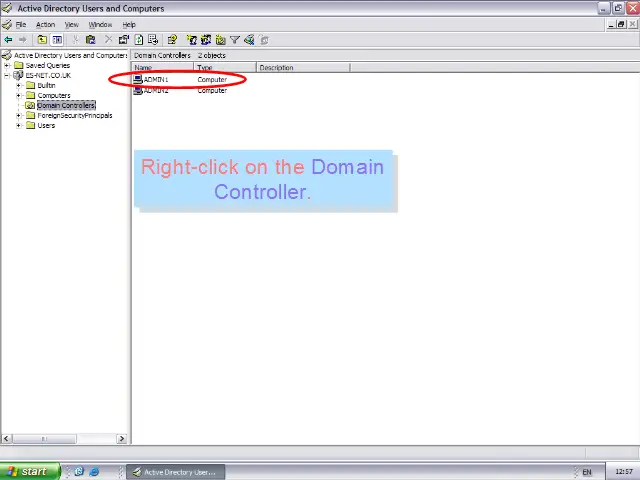Click the ADMIN2 computer icon

coord(138,90)
